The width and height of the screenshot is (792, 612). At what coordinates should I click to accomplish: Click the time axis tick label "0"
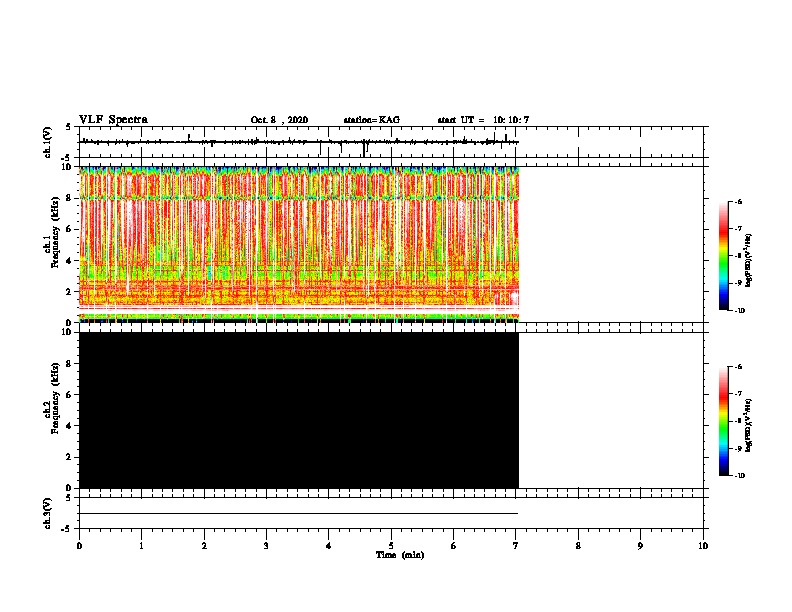[x=79, y=545]
